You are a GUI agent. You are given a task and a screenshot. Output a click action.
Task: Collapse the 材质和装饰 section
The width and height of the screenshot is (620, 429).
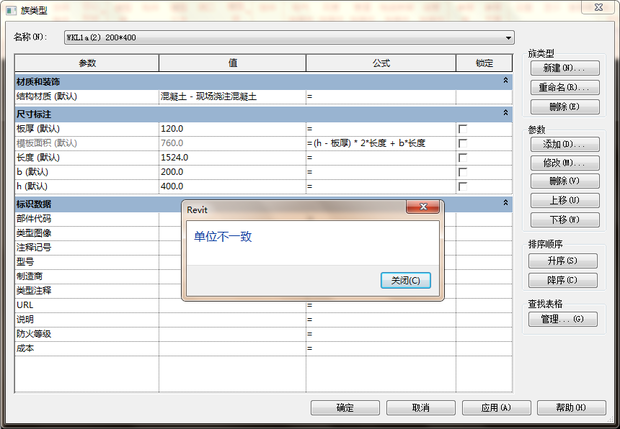pyautogui.click(x=505, y=80)
